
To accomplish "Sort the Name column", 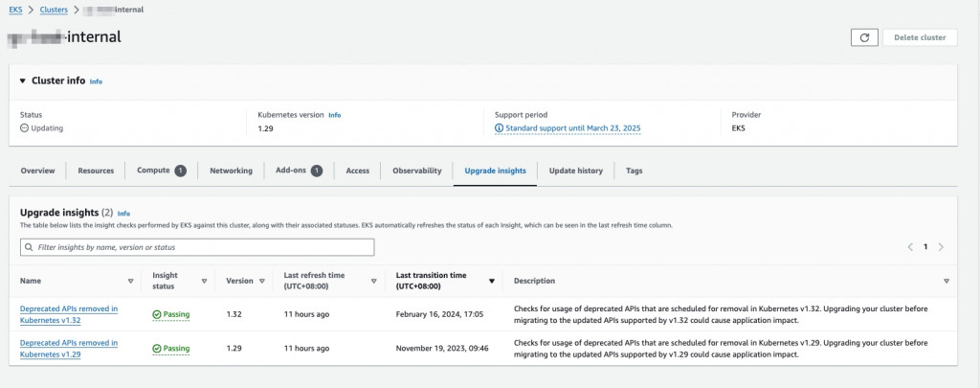I will click(130, 281).
